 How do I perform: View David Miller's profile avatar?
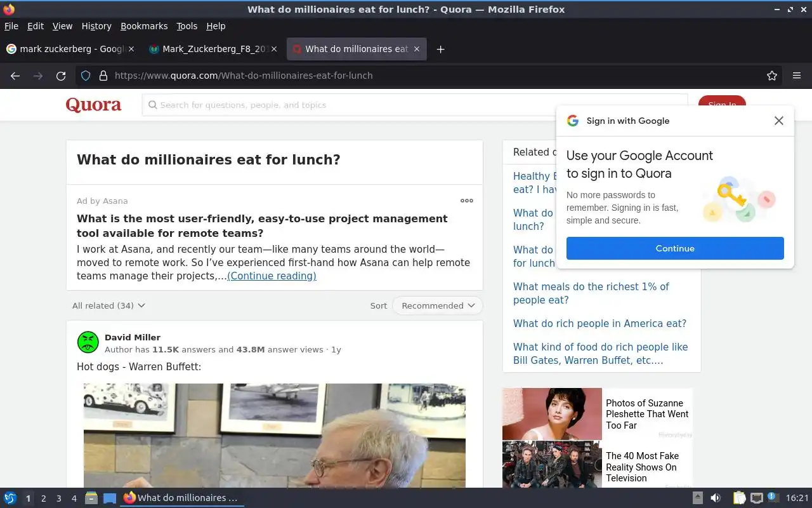[x=88, y=342]
